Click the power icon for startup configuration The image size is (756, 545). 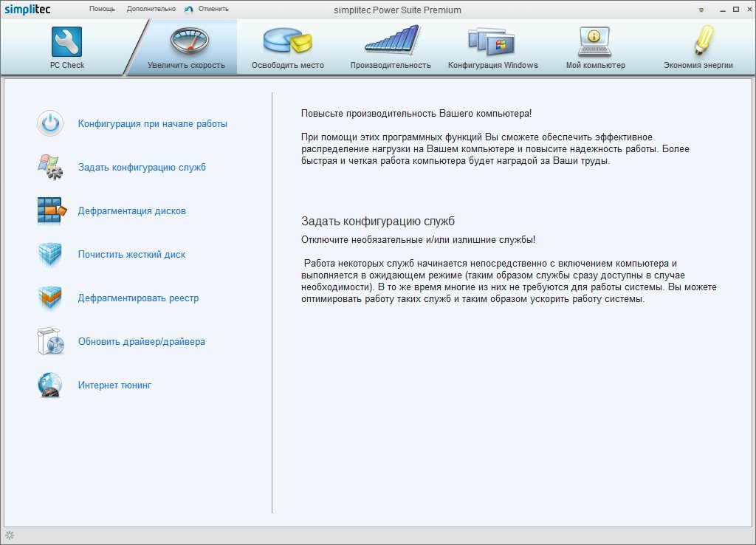click(x=50, y=123)
